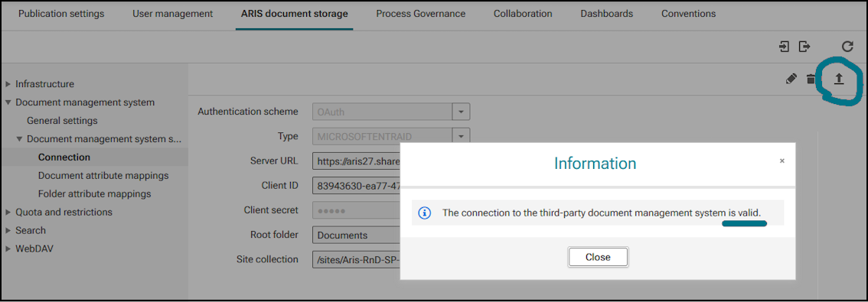
Task: Click the export configuration icon
Action: (x=804, y=47)
